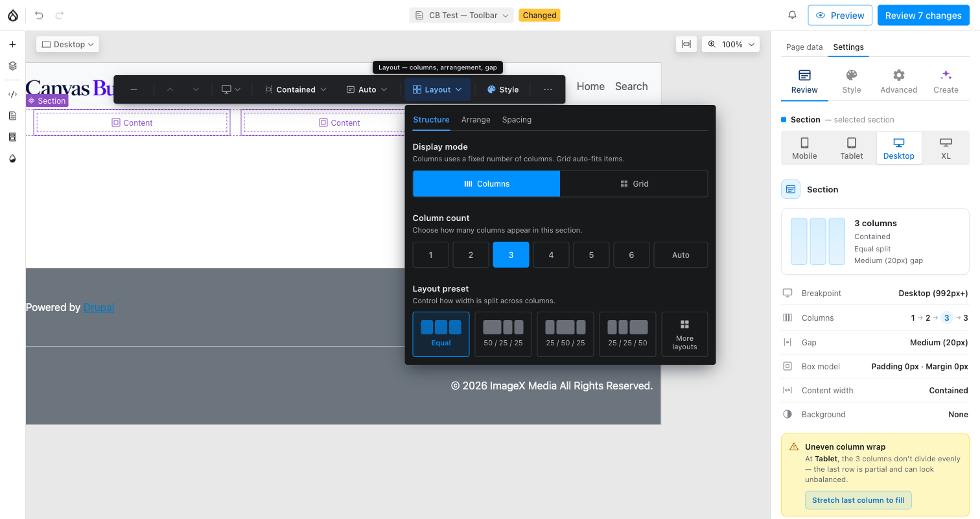Select the Desktop breakpoint
Screen dimensions: 980x519
click(x=899, y=148)
